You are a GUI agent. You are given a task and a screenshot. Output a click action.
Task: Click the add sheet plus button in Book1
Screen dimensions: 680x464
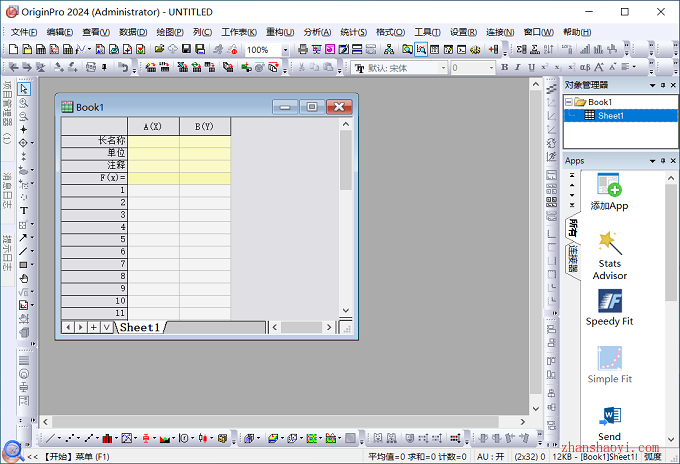click(x=93, y=327)
